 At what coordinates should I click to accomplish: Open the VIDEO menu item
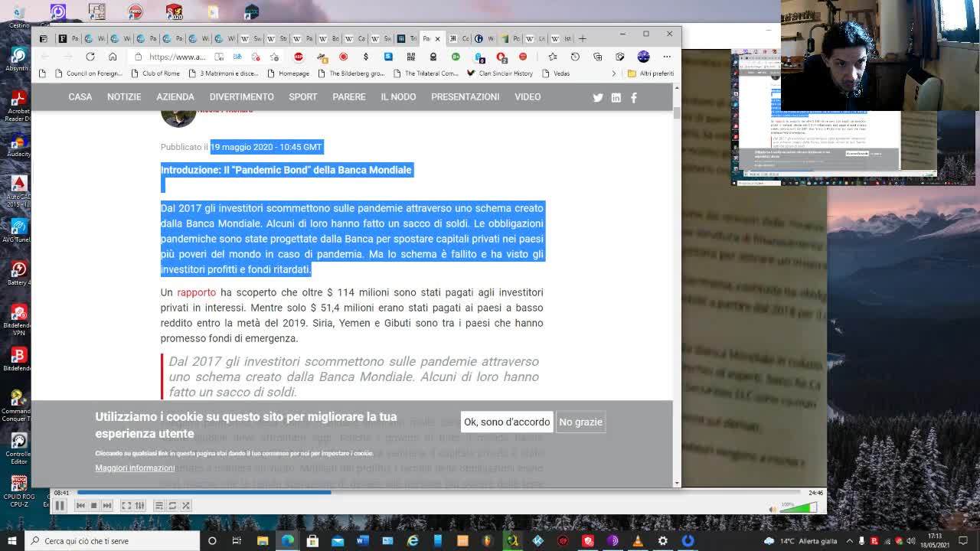pos(528,97)
